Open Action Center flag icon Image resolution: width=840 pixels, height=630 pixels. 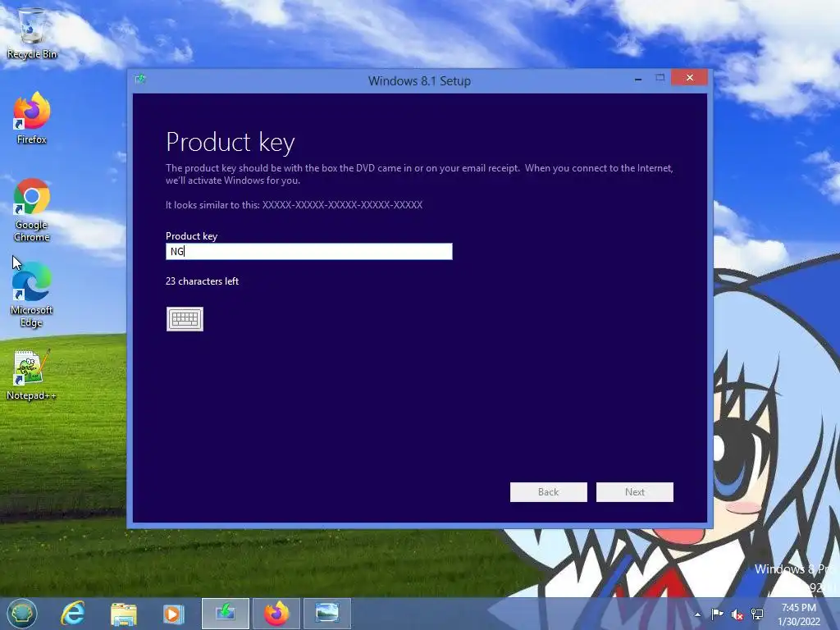[717, 614]
